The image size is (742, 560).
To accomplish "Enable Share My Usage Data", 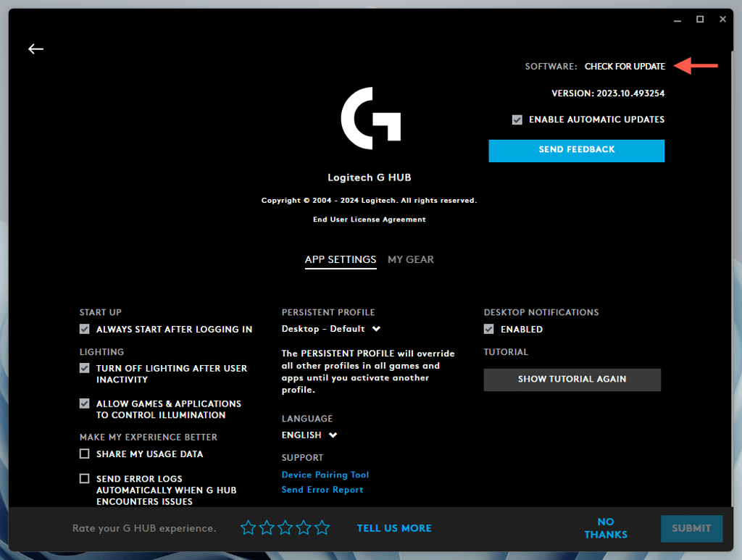I will click(84, 454).
